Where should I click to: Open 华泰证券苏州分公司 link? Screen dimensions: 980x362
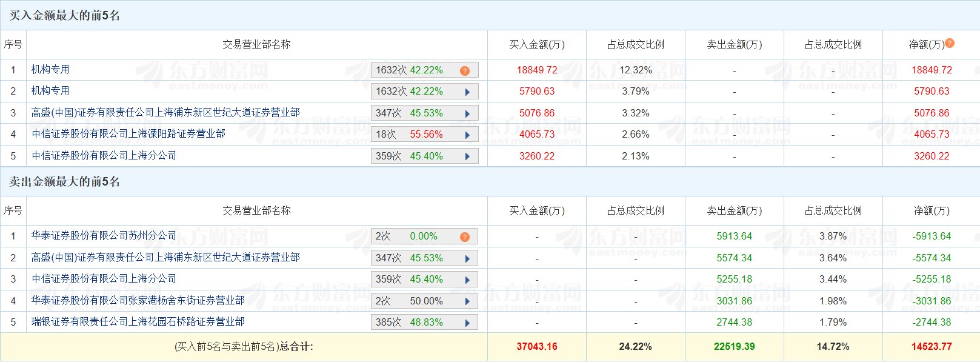tap(104, 235)
